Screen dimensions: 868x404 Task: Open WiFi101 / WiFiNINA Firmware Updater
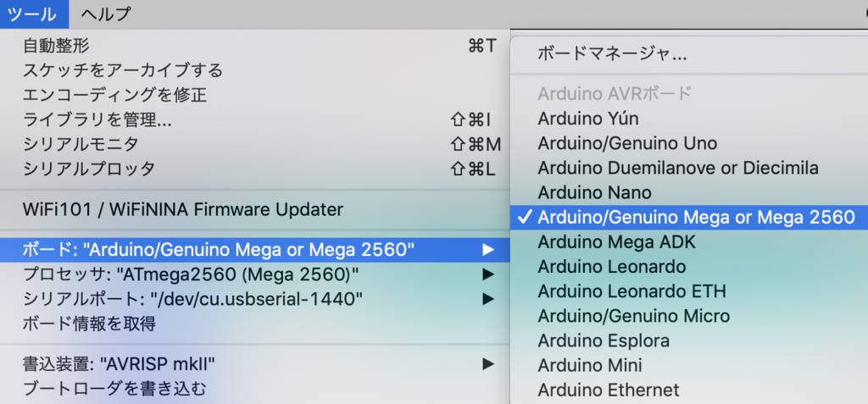182,208
